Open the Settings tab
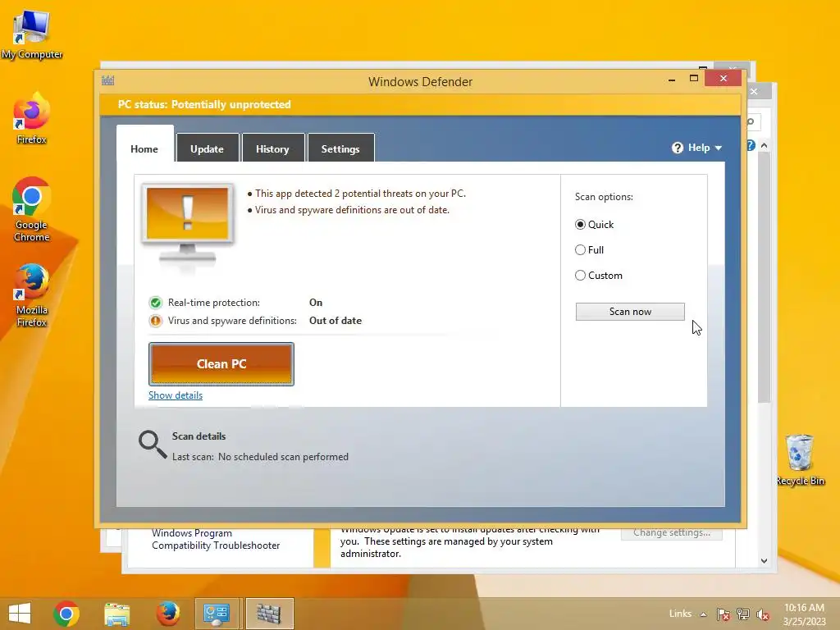This screenshot has width=840, height=630. (340, 148)
